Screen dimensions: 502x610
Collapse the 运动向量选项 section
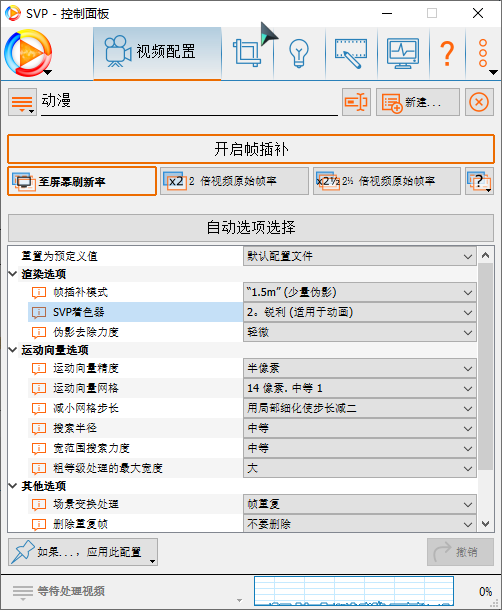[x=13, y=350]
